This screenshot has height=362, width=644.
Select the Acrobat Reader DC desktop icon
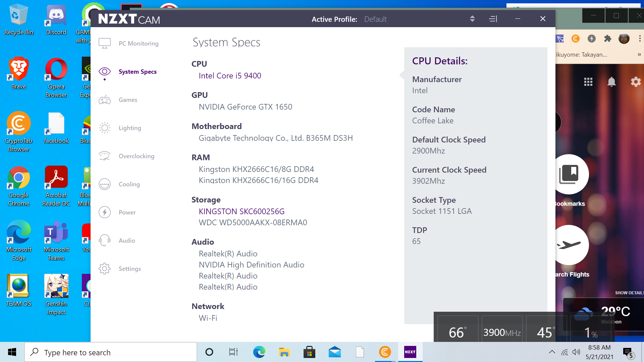coord(56,186)
